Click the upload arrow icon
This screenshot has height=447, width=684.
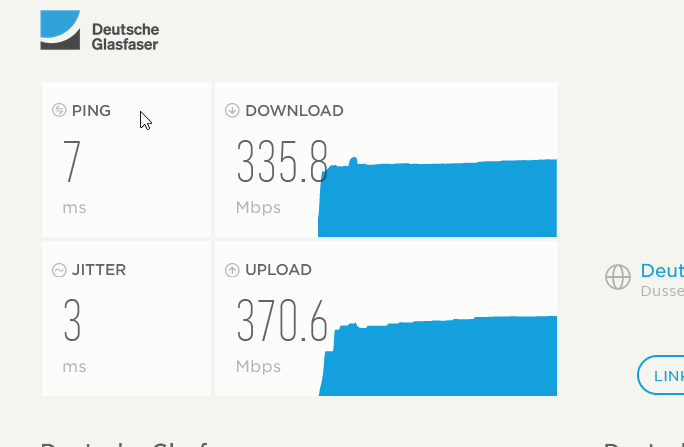point(232,270)
